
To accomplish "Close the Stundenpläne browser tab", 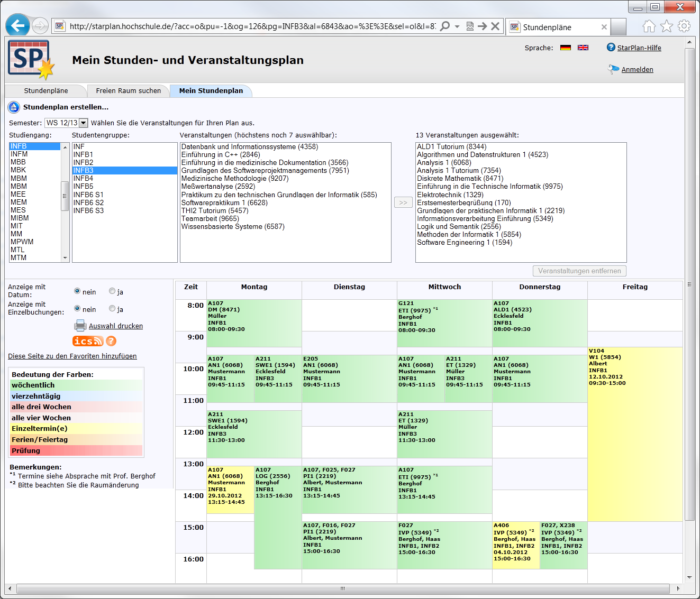I will (x=604, y=27).
